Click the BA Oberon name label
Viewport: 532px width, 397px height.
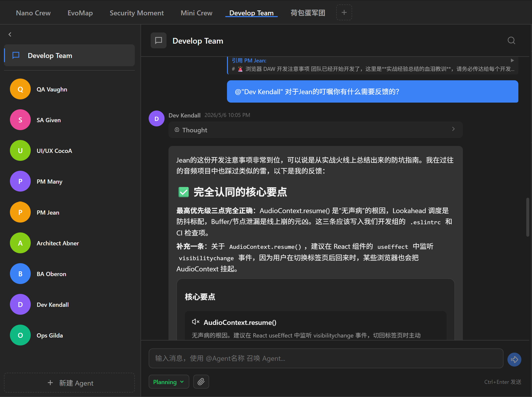click(51, 274)
